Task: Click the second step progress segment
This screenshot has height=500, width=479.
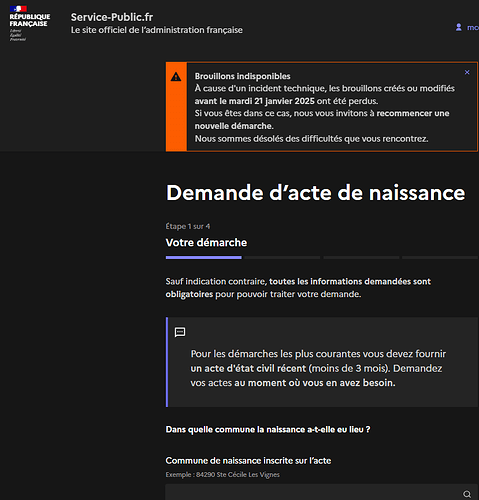Action: (x=282, y=257)
